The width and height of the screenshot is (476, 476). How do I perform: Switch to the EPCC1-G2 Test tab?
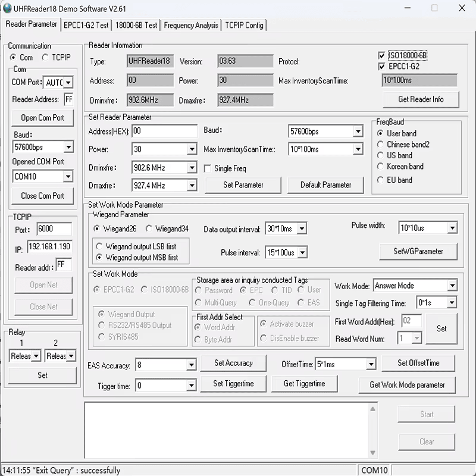coord(86,25)
